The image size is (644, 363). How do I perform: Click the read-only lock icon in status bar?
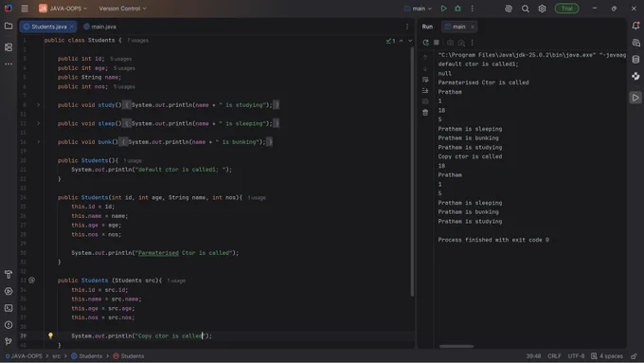coord(635,356)
